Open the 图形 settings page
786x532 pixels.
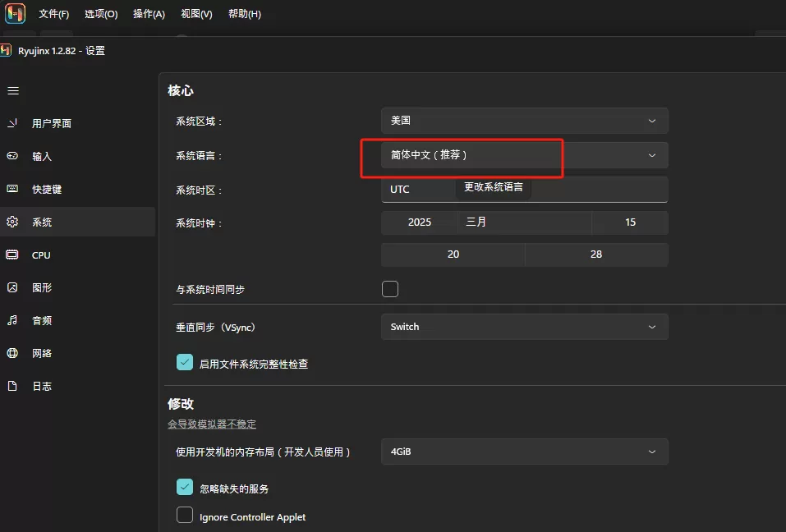pos(78,287)
